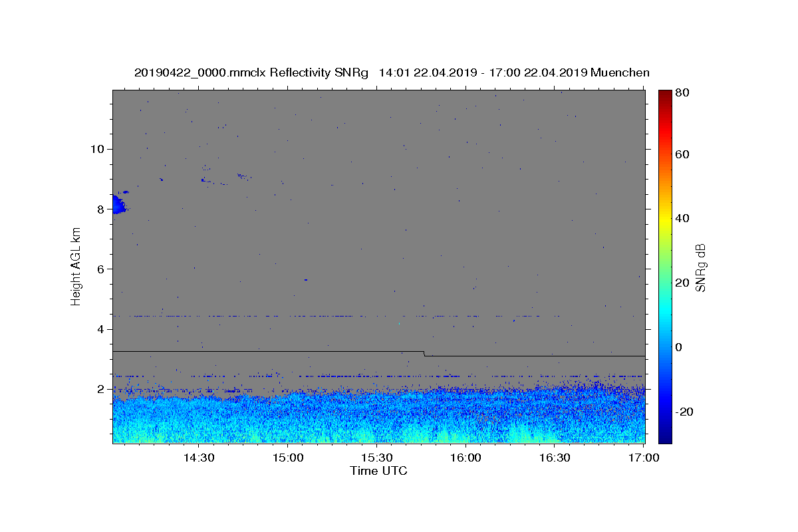Click the 14:30 time tick label
798x532 pixels.
(198, 458)
